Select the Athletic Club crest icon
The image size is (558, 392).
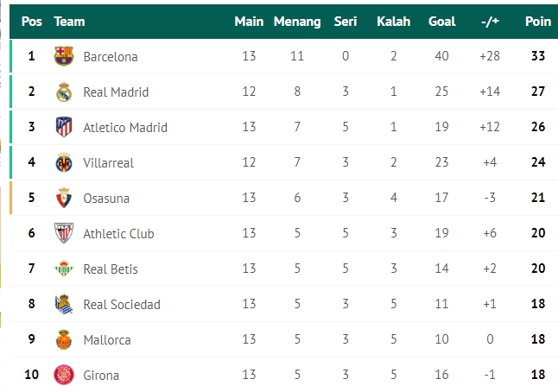click(x=64, y=233)
